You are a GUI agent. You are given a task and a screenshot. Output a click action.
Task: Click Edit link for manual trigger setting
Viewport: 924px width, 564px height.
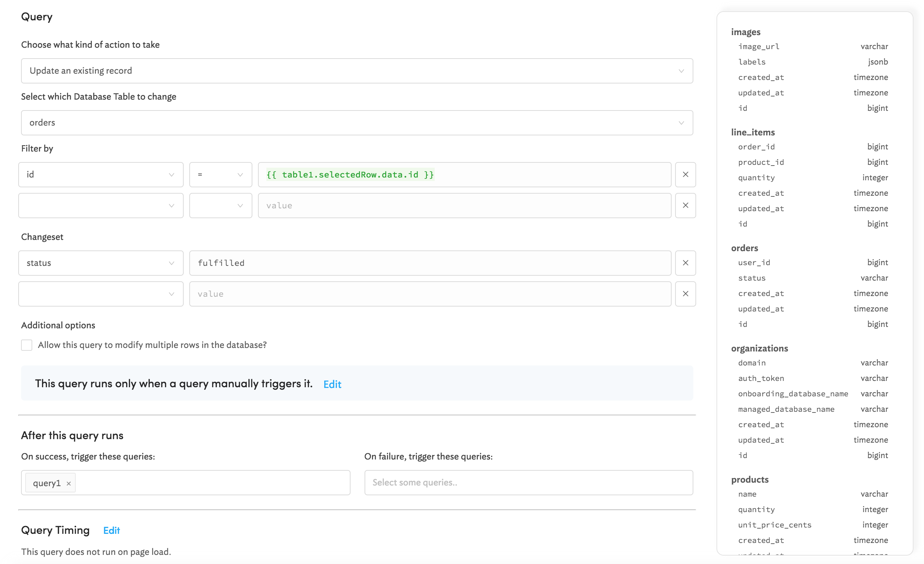click(x=332, y=384)
